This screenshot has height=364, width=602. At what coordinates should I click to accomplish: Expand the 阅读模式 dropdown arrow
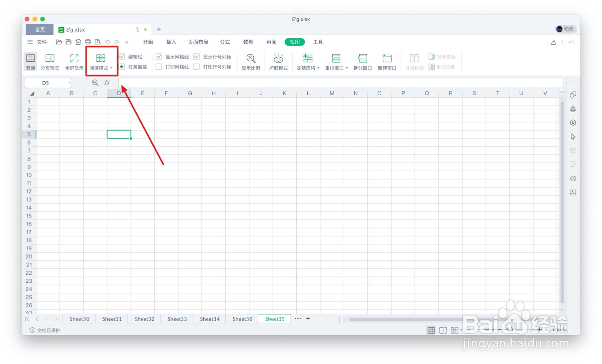click(x=111, y=68)
